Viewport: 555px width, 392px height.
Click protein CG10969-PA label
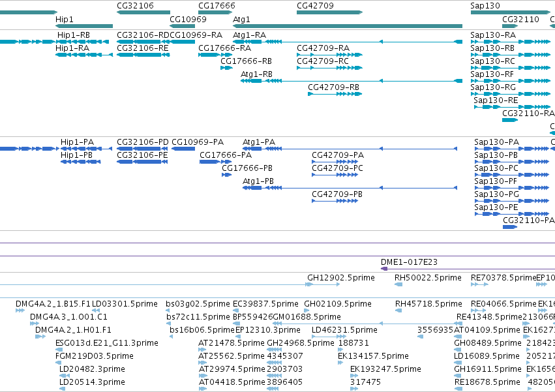click(198, 142)
